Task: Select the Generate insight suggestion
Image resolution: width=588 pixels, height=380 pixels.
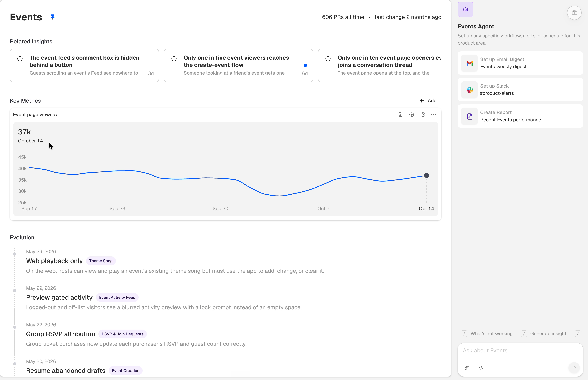Action: [x=543, y=334]
